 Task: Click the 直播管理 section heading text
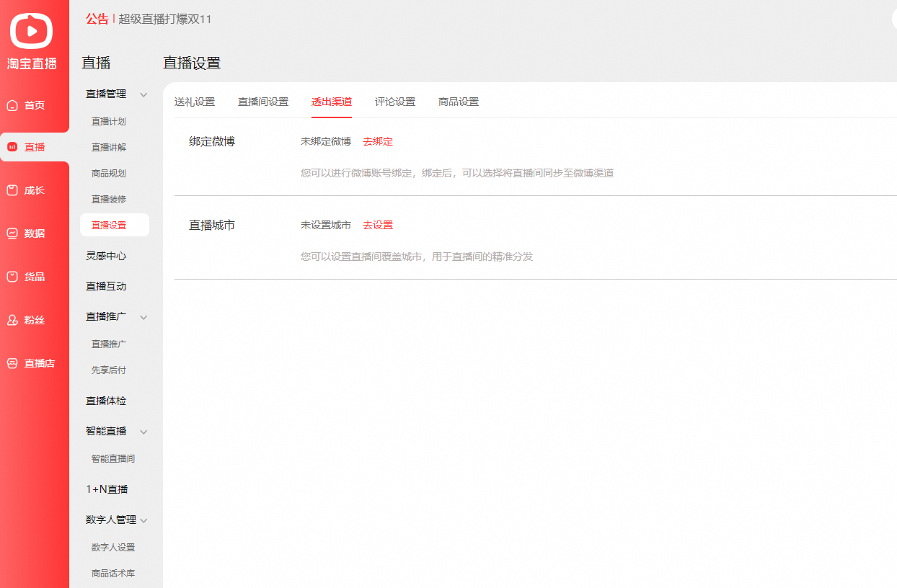(106, 94)
